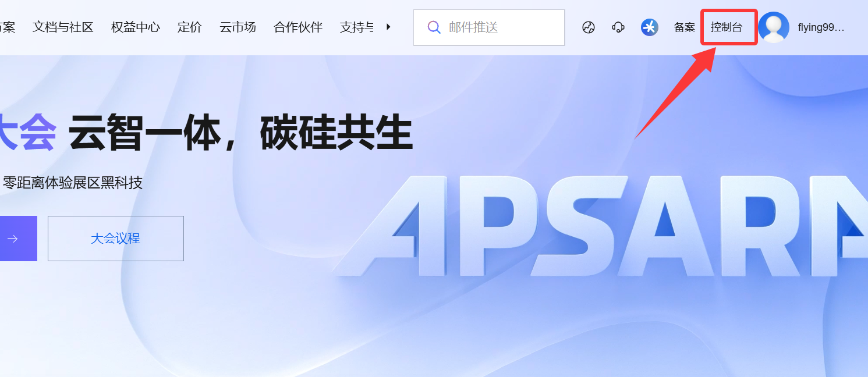868x377 pixels.
Task: Open the 控制台 console link
Action: (727, 27)
